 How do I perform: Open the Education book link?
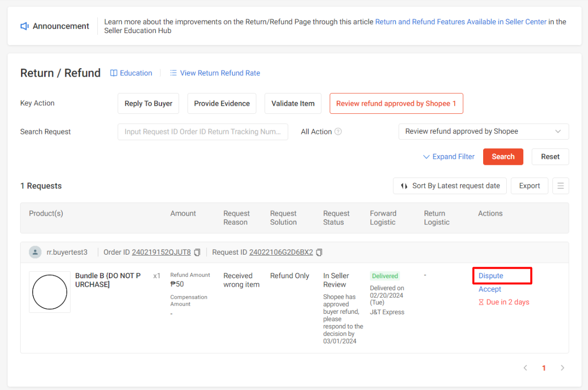[x=131, y=73]
